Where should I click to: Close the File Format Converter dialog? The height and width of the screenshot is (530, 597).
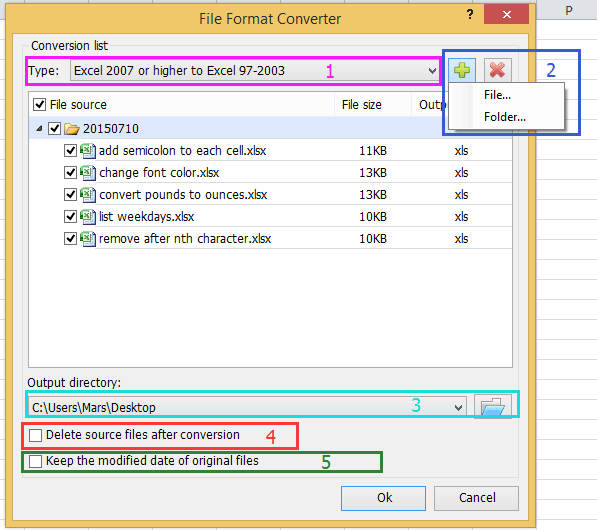pyautogui.click(x=506, y=14)
